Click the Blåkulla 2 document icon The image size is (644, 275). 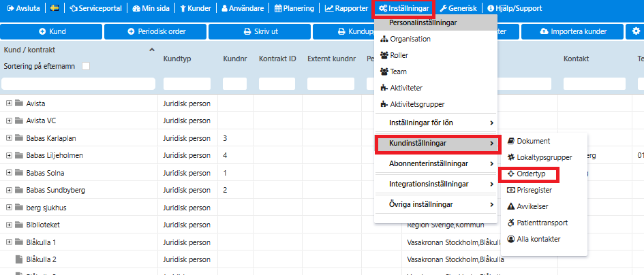[18, 259]
